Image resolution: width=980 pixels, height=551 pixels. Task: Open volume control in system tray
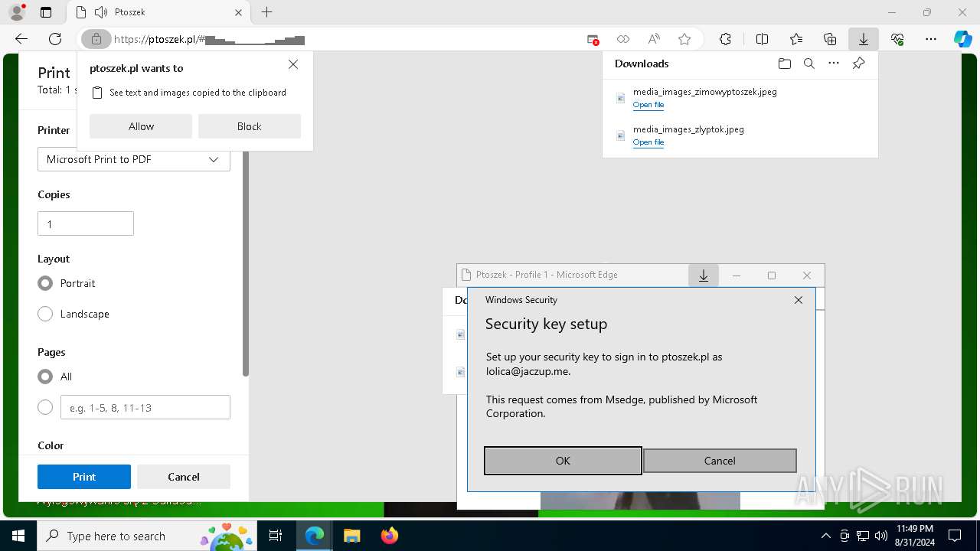tap(881, 536)
